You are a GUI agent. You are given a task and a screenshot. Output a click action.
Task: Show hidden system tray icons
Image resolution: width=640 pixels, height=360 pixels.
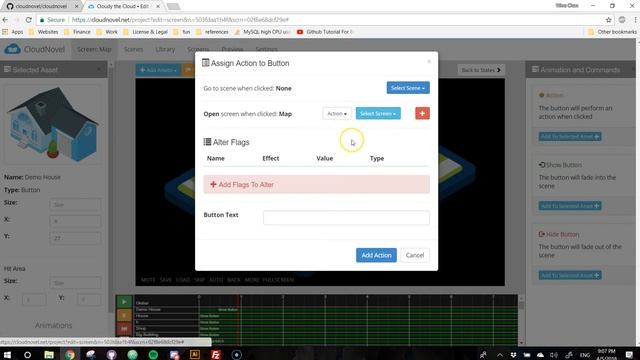(x=499, y=355)
